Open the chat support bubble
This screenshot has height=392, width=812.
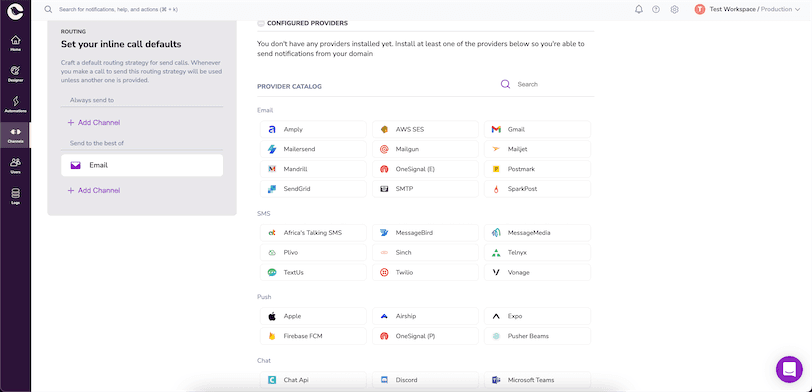[x=789, y=369]
